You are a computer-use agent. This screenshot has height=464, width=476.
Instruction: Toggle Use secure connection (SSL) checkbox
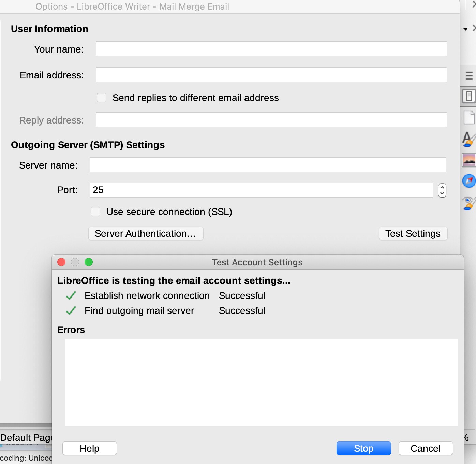tap(95, 212)
